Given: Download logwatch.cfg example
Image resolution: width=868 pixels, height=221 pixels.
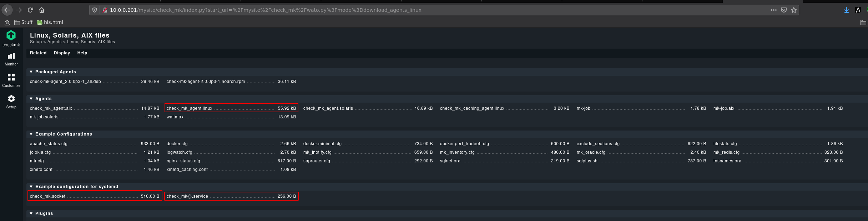Looking at the screenshot, I should click(x=179, y=152).
